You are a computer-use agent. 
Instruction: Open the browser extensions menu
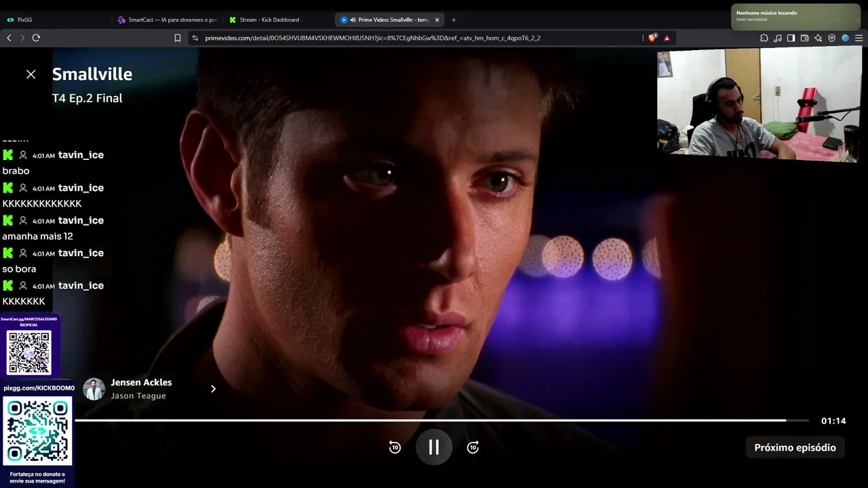pos(764,38)
